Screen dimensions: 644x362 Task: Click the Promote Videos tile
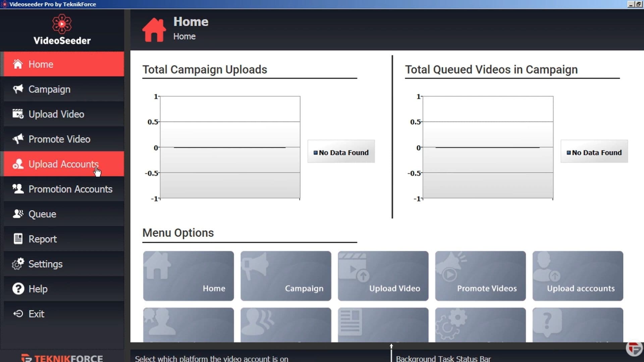click(x=480, y=276)
